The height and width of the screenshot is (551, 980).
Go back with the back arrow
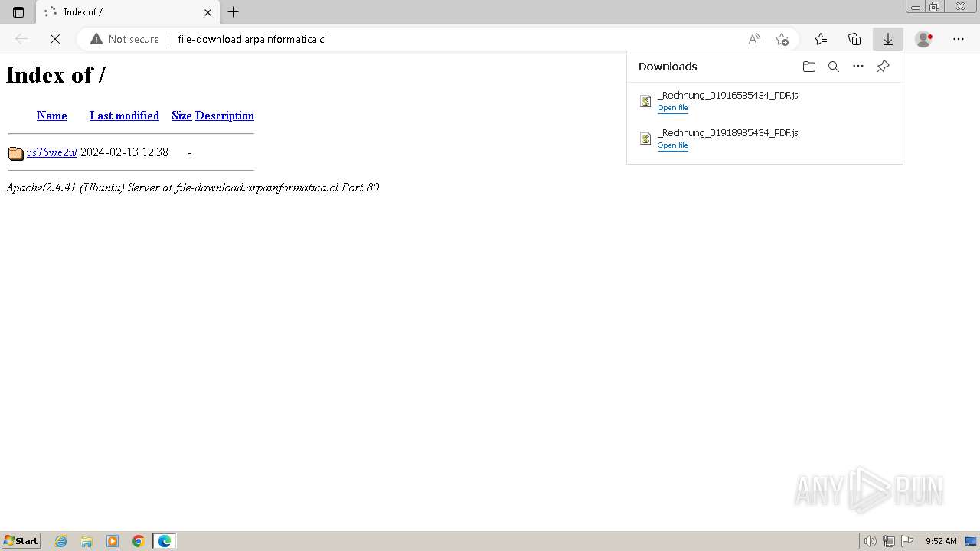[x=21, y=39]
